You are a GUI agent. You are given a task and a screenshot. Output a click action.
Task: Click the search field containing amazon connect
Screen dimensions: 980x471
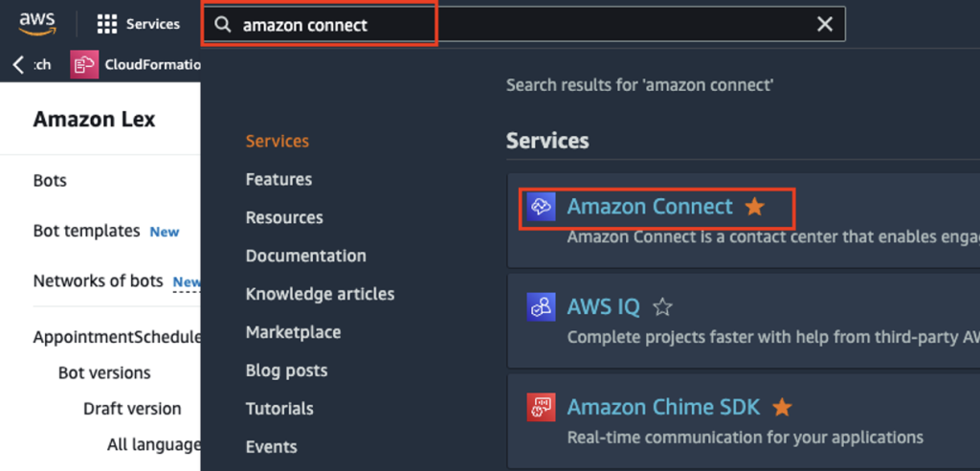tap(523, 24)
